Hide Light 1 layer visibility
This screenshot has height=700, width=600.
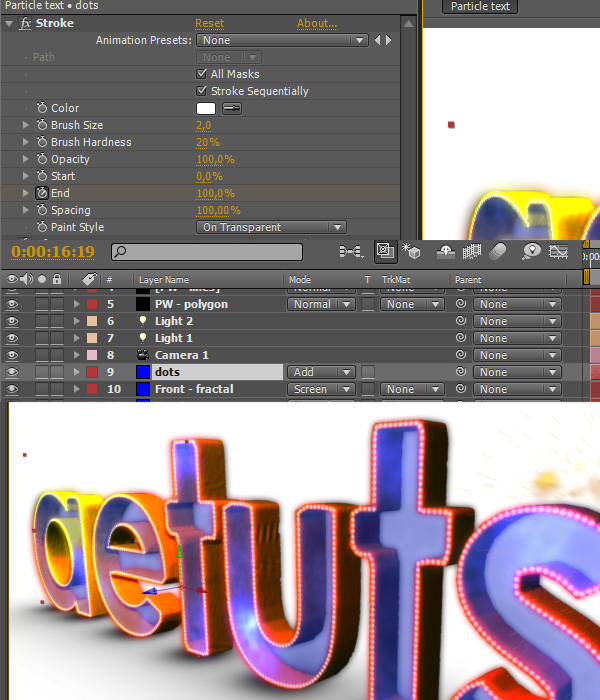[x=12, y=338]
